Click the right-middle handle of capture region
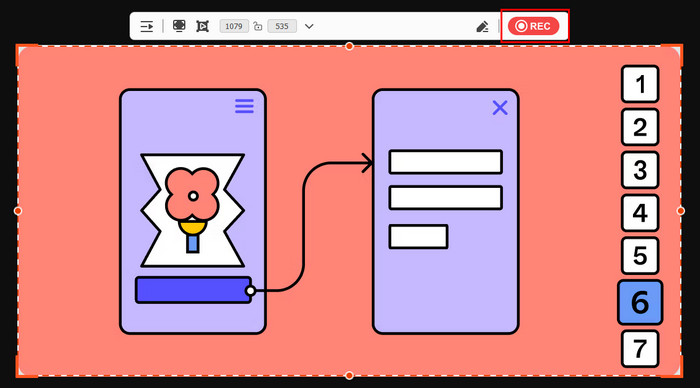The width and height of the screenshot is (700, 388). coord(681,211)
